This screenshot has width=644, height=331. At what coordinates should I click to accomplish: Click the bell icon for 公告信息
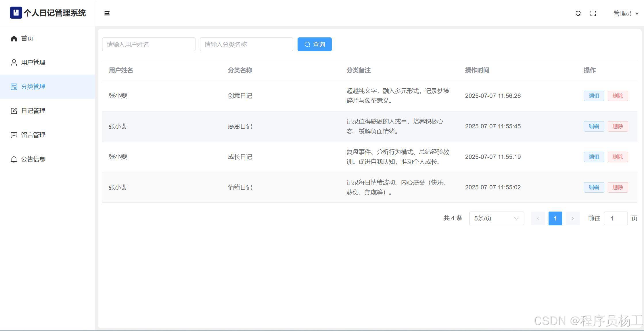coord(14,159)
